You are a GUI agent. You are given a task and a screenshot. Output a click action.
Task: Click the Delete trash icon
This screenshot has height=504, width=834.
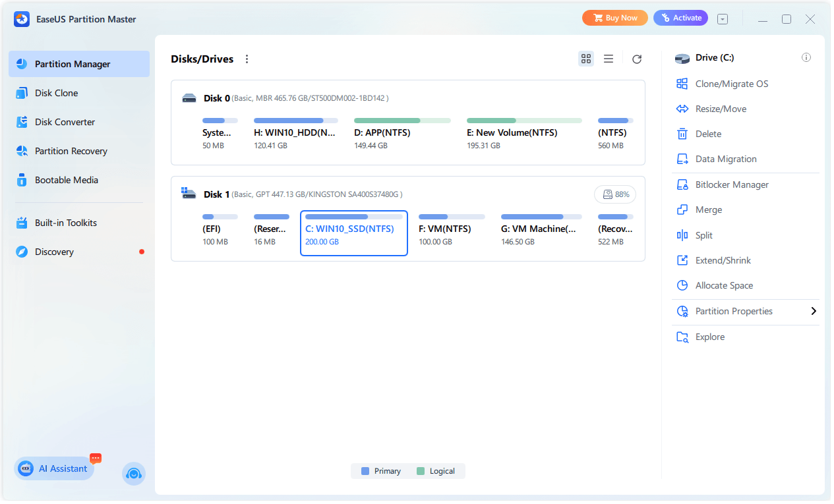682,134
